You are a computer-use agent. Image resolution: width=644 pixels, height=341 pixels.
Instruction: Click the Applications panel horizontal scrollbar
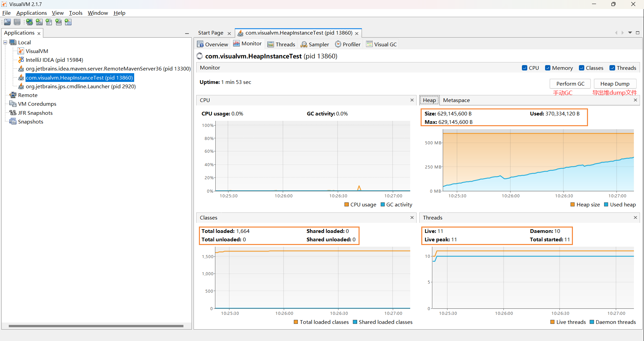coord(96,326)
